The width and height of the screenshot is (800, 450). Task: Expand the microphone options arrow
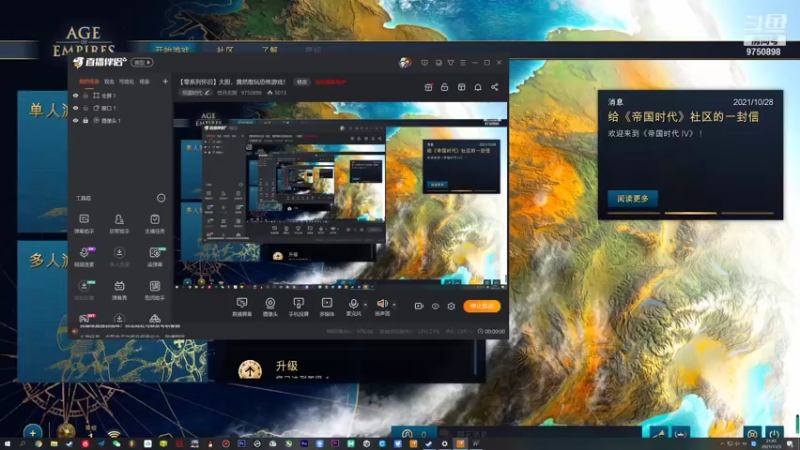(365, 305)
